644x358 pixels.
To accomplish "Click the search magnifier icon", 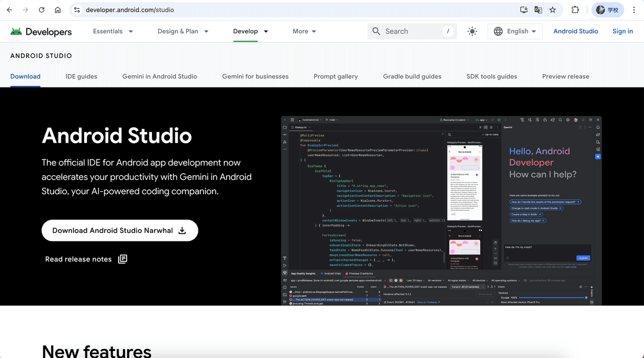I will (376, 31).
